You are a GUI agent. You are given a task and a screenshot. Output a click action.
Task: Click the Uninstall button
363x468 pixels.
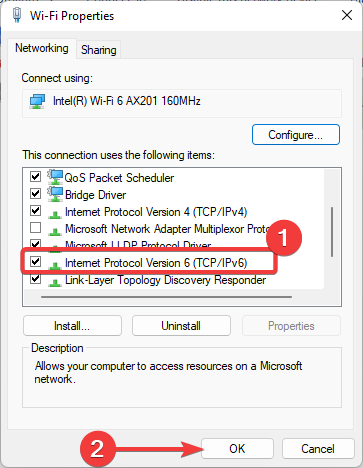click(x=181, y=326)
